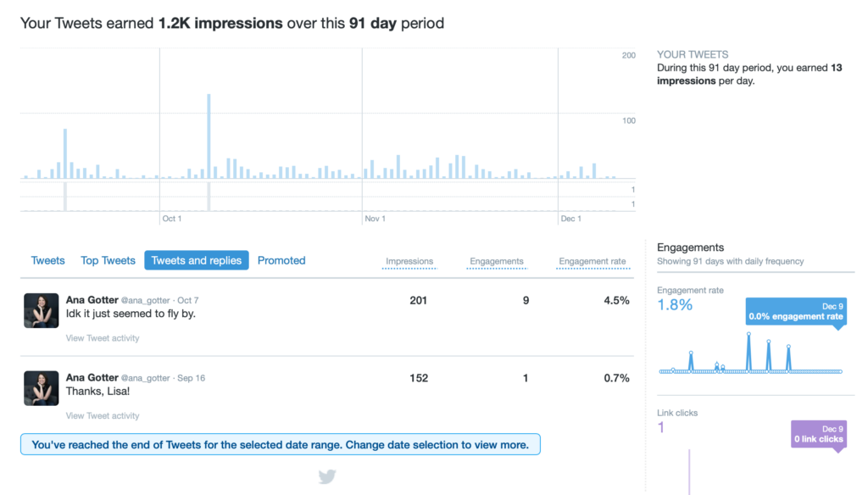This screenshot has height=495, width=868.
Task: Select the Promoted tab
Action: point(281,260)
